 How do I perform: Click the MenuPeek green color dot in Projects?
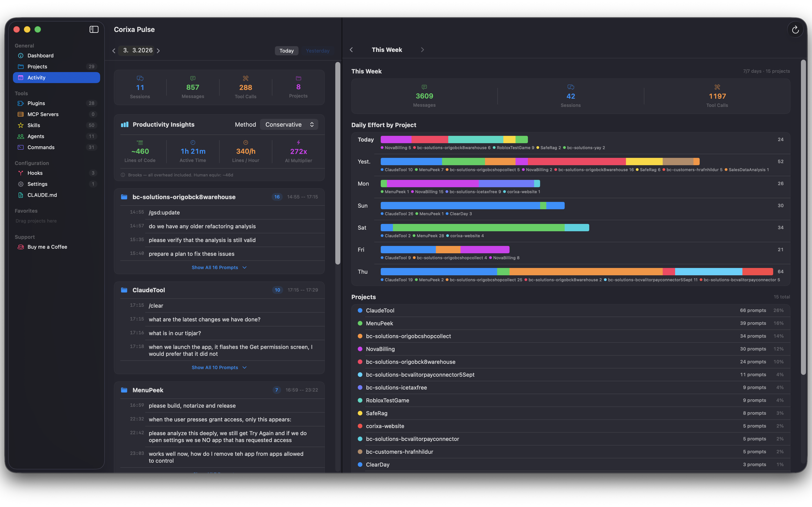click(360, 323)
